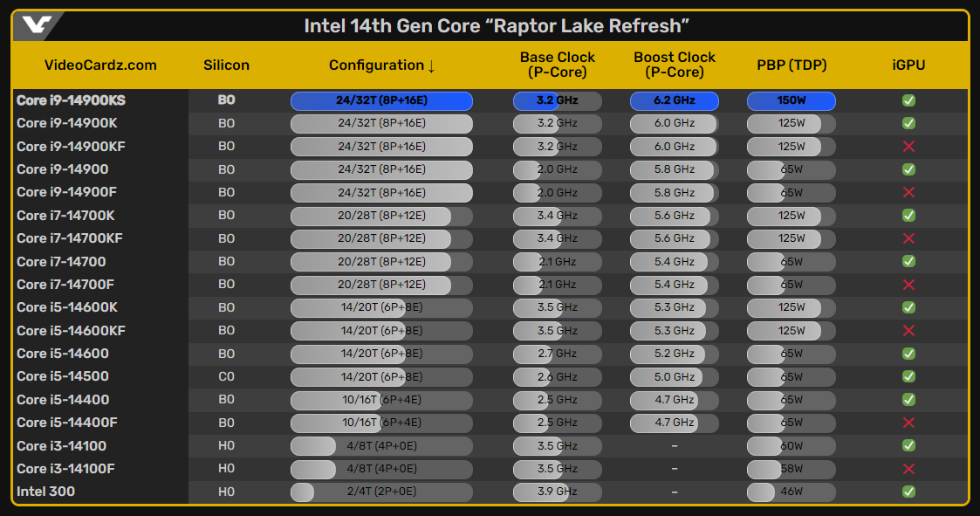This screenshot has height=516, width=980.
Task: Select the Core i5-14600 row name
Action: [x=63, y=354]
